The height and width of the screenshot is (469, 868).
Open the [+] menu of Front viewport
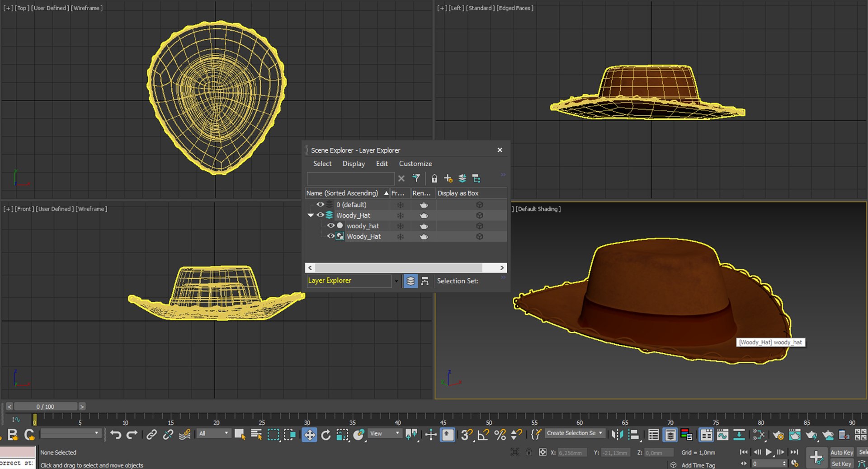(x=8, y=209)
